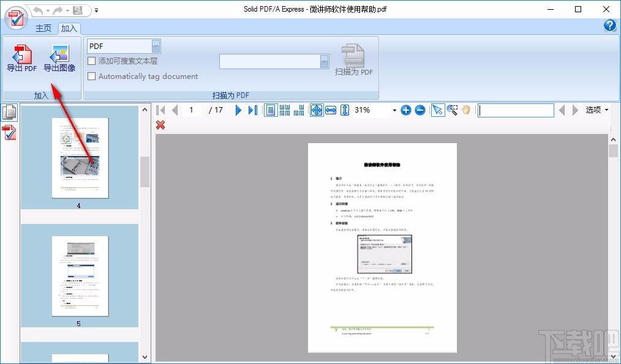Click the 加入 group label

click(x=41, y=95)
